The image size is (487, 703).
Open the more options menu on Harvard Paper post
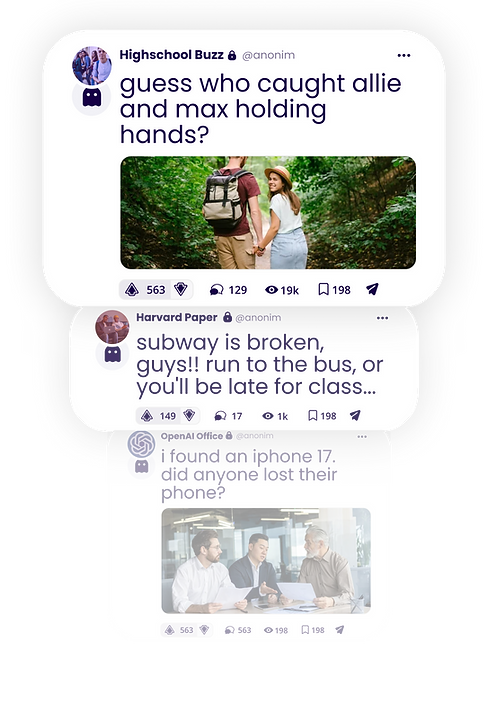point(382,318)
